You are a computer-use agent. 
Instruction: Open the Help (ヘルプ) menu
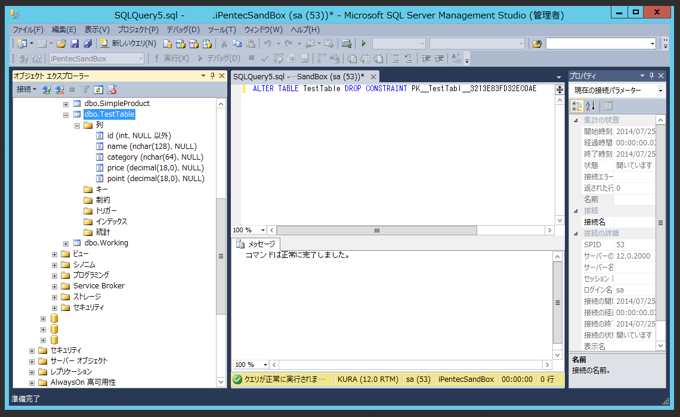coord(305,29)
